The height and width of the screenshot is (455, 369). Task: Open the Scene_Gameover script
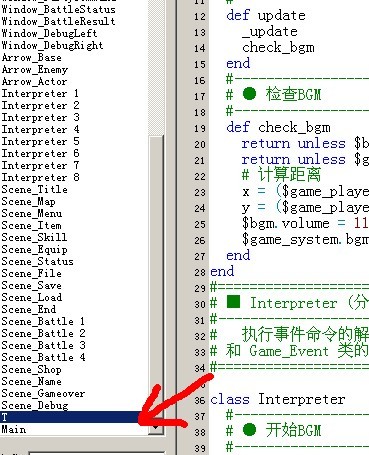[43, 393]
